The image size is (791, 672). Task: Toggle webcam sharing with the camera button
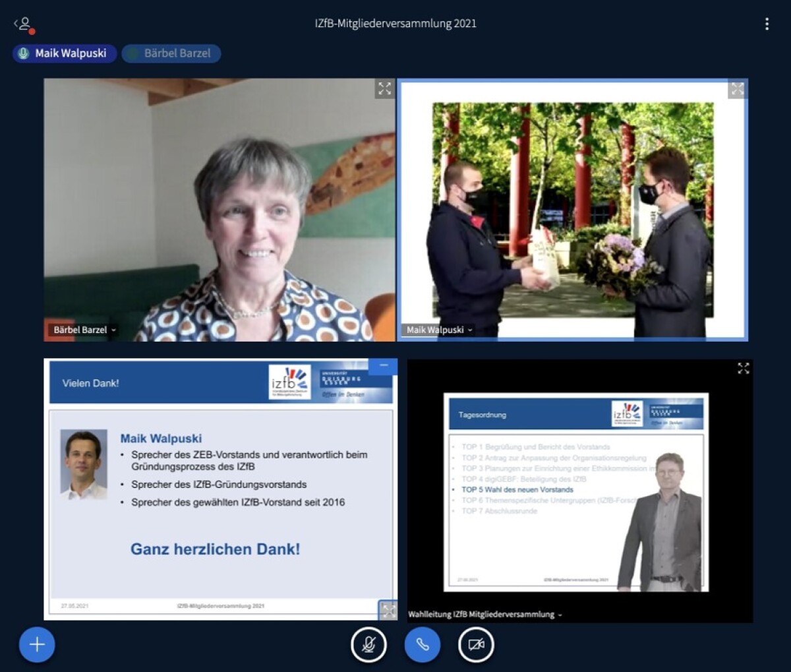click(x=476, y=644)
